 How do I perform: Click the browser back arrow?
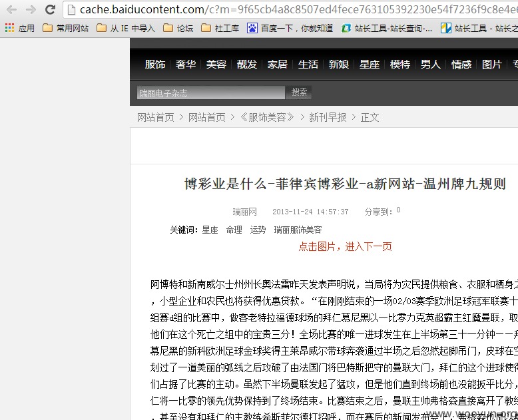pyautogui.click(x=11, y=9)
